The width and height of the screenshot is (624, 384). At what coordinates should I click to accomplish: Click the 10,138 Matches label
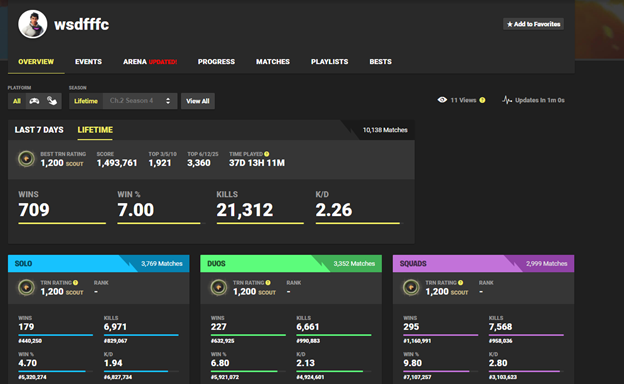[385, 130]
